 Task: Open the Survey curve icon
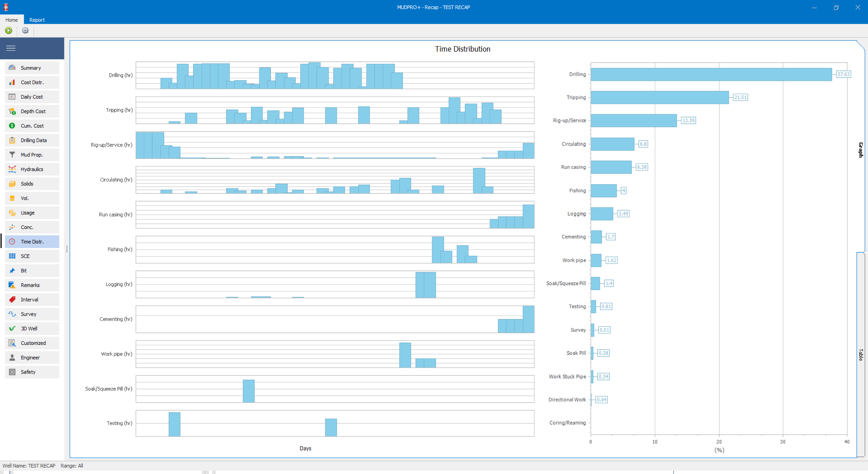pyautogui.click(x=12, y=314)
